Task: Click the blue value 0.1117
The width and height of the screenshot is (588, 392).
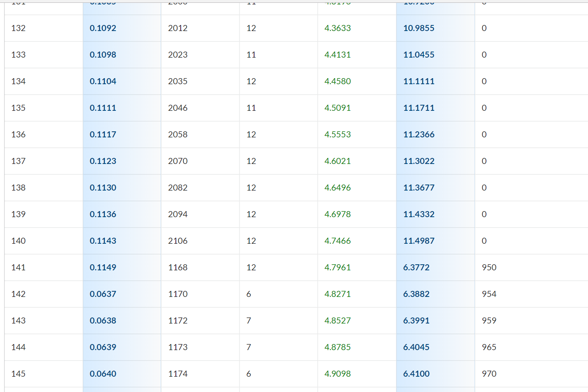Action: click(x=103, y=135)
